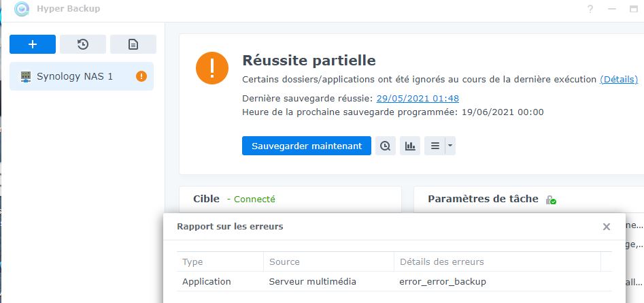Sort by the Type column header

(220, 262)
